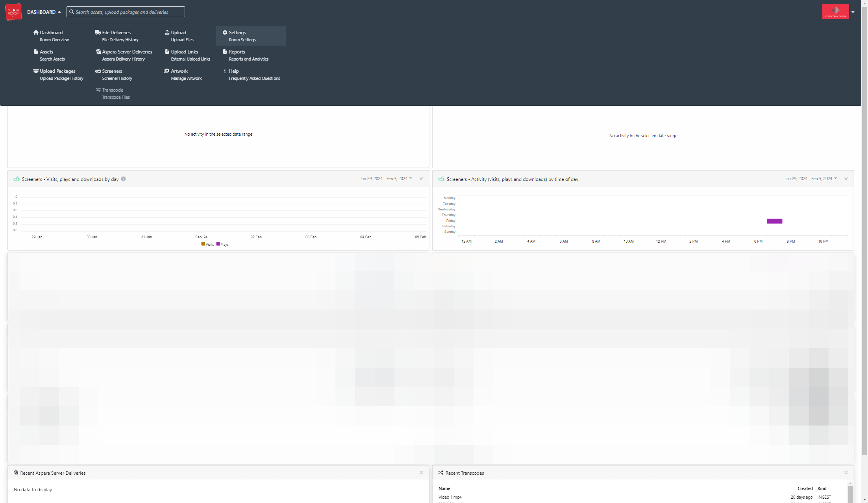Open the Aspera Server Deliveries icon

click(98, 52)
